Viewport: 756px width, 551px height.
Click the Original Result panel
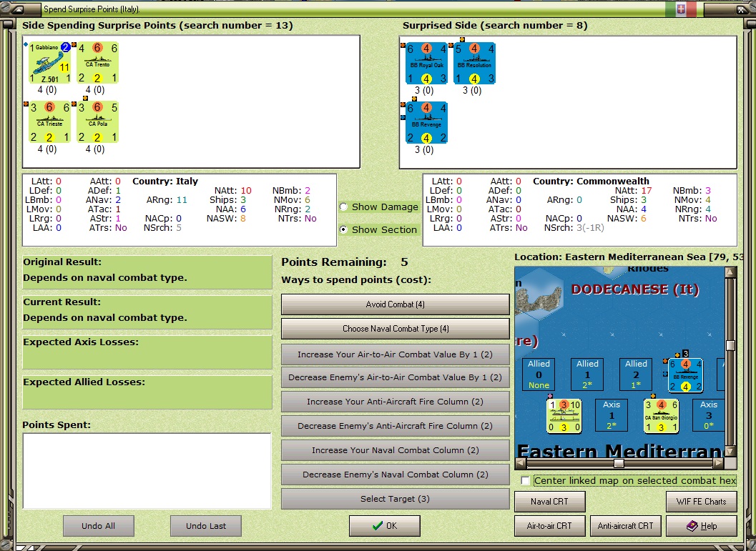tap(147, 272)
